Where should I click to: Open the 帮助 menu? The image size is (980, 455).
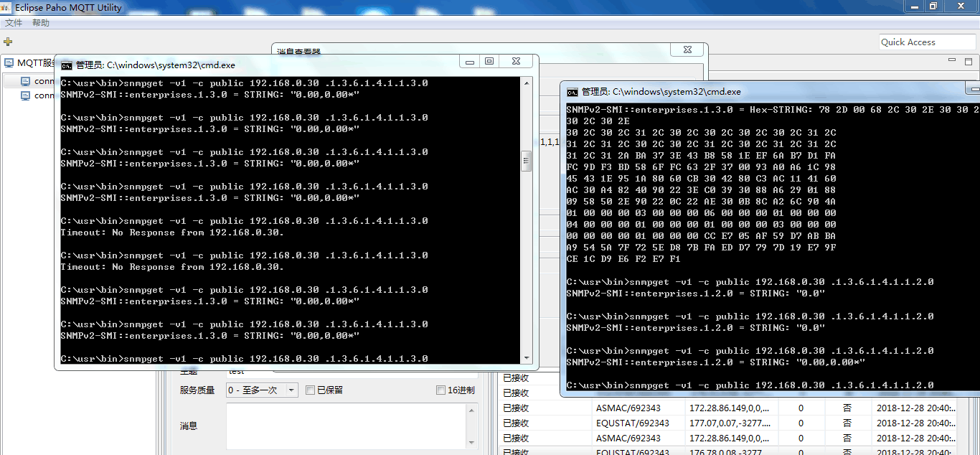40,22
